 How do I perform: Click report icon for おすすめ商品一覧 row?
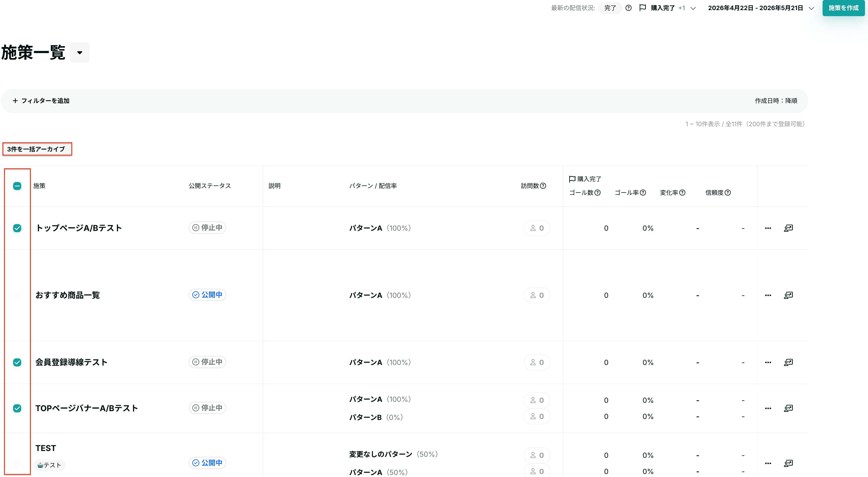point(789,295)
